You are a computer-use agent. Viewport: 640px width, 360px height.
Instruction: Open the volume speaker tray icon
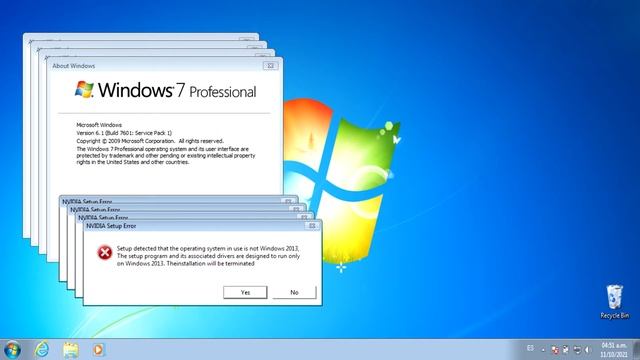coord(587,349)
